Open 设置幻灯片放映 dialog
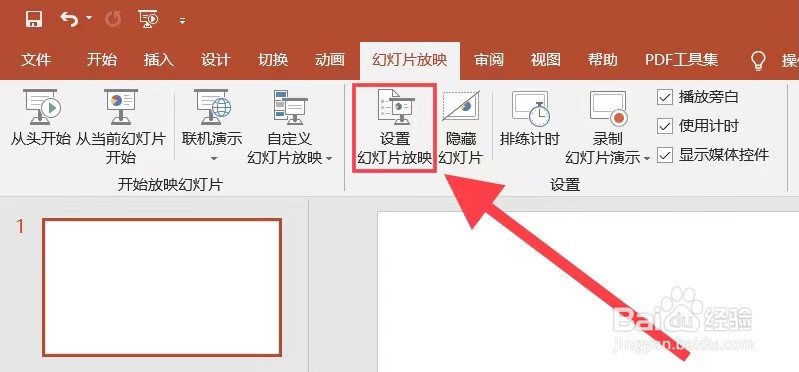The image size is (799, 372). [395, 127]
